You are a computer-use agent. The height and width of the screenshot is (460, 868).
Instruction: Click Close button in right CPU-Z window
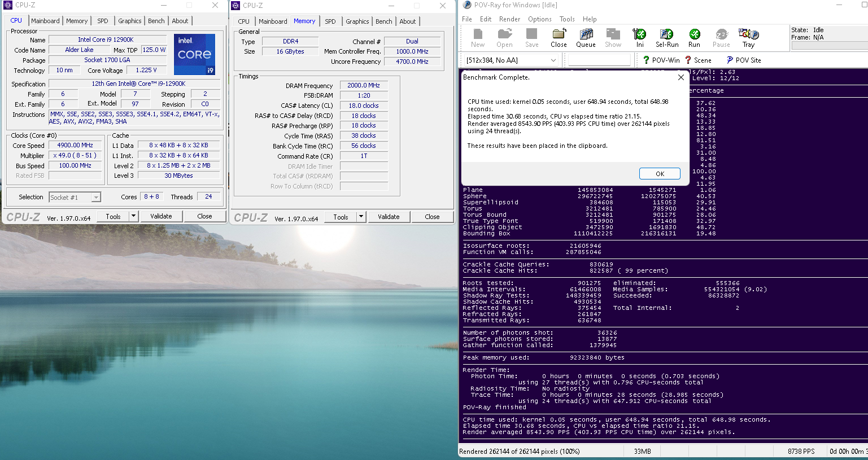coord(432,217)
